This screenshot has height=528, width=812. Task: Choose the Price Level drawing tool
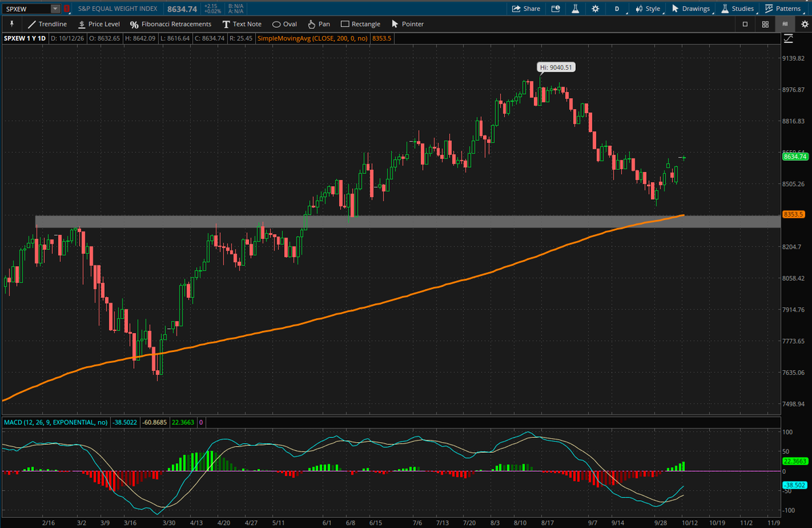coord(99,24)
